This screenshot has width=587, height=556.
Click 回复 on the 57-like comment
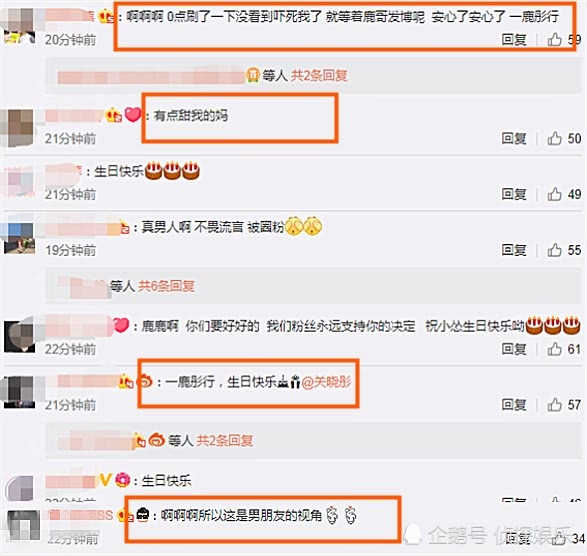(x=514, y=405)
